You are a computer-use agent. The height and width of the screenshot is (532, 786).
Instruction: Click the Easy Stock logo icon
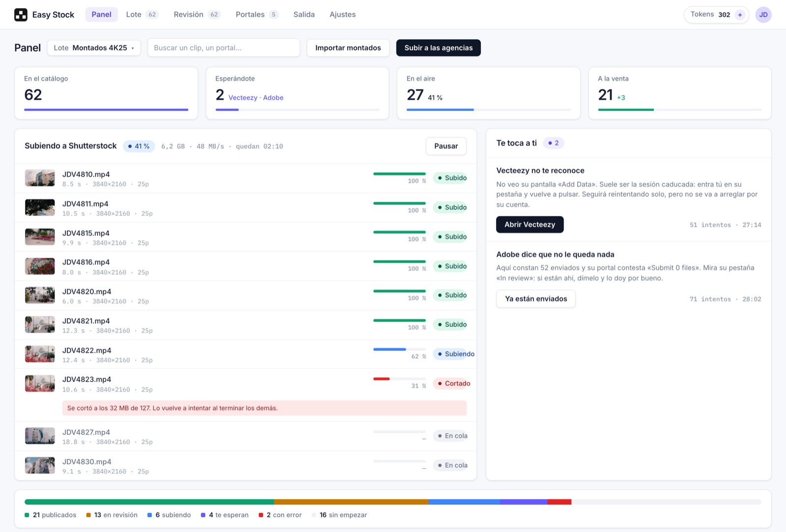tap(21, 15)
